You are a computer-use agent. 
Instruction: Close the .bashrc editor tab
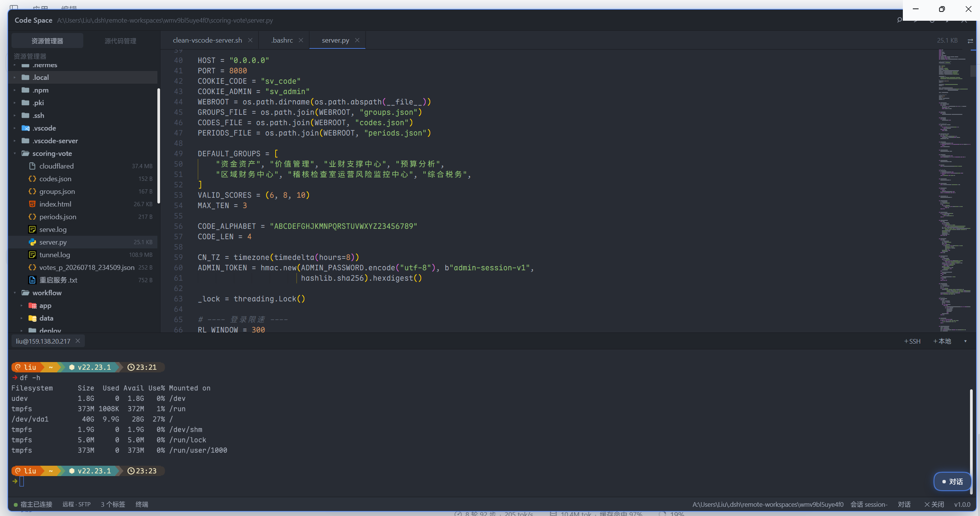point(301,40)
